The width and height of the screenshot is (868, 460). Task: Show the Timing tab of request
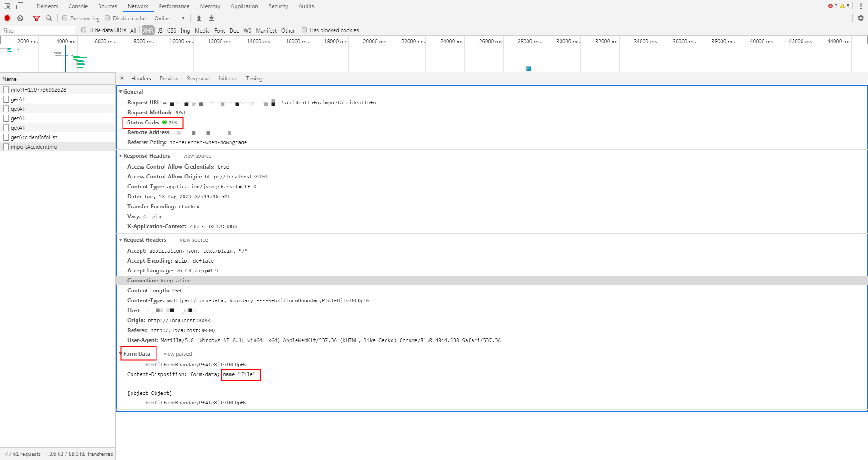[x=254, y=78]
